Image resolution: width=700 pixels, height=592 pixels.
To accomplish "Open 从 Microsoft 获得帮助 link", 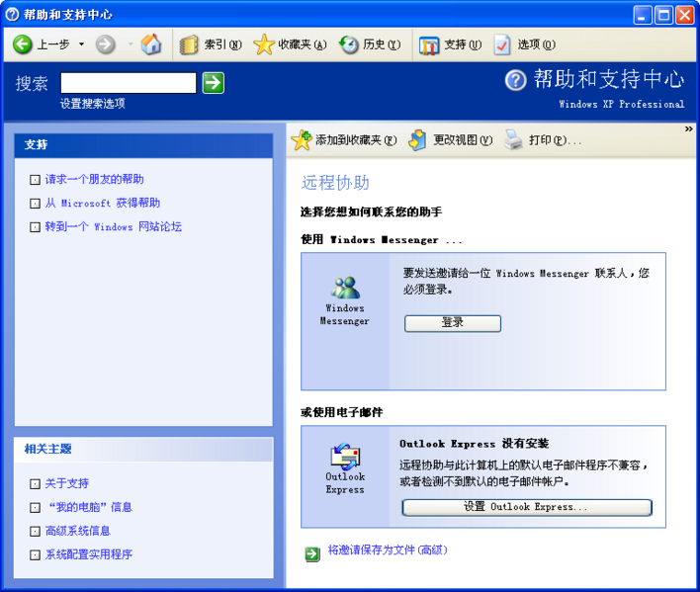I will click(x=102, y=203).
